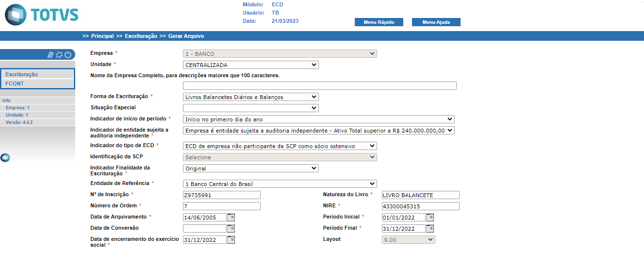Open the Empresa dropdown
644x253 pixels.
(280, 54)
